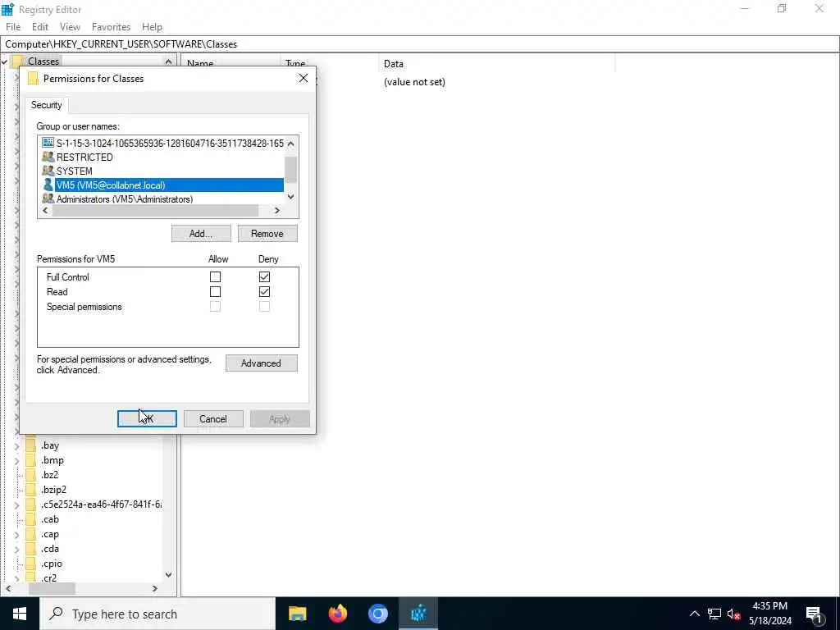Open Advanced permission settings
Screen dimensions: 840x630
click(x=262, y=363)
